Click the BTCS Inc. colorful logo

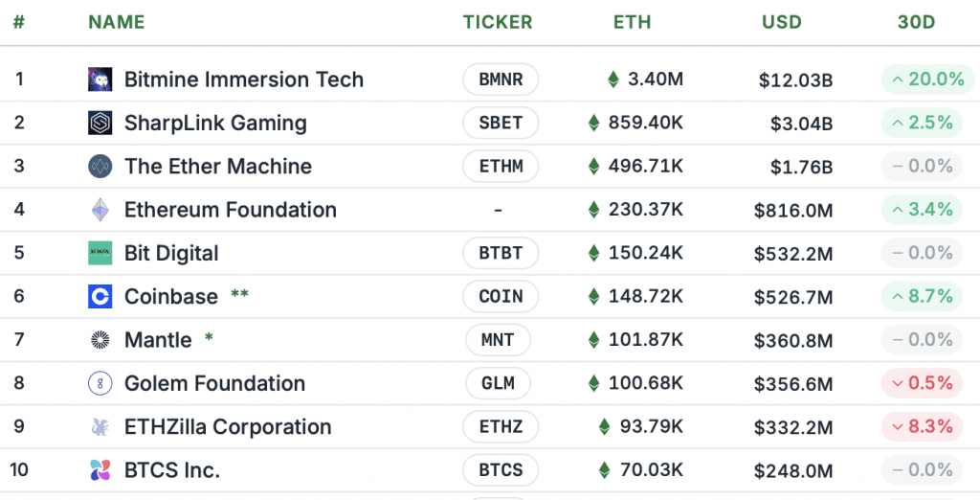click(x=100, y=470)
